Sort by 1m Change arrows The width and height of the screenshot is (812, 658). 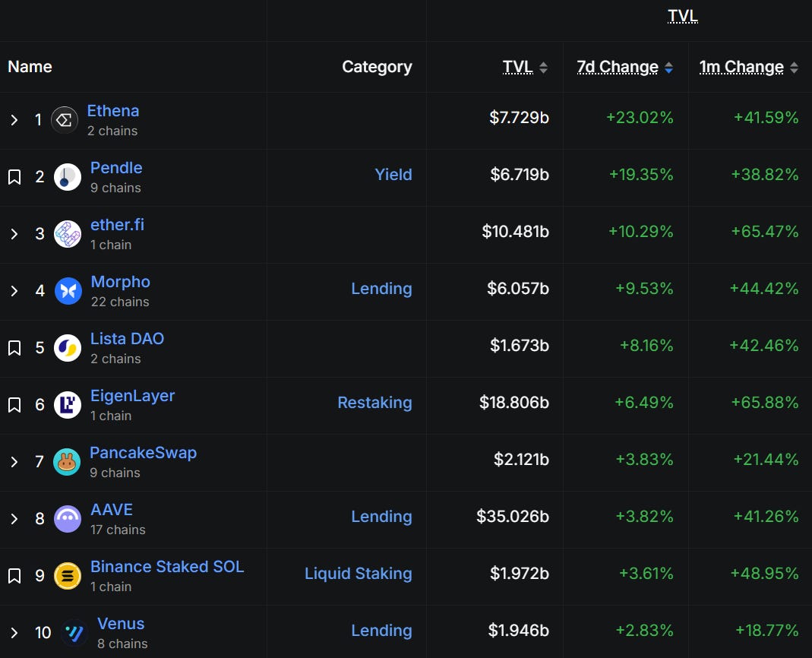tap(794, 68)
